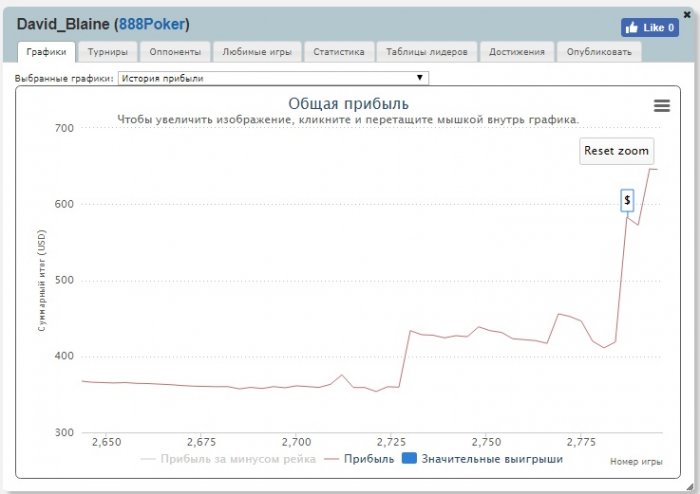Open the Опубликовать tab
The height and width of the screenshot is (494, 700).
[599, 52]
